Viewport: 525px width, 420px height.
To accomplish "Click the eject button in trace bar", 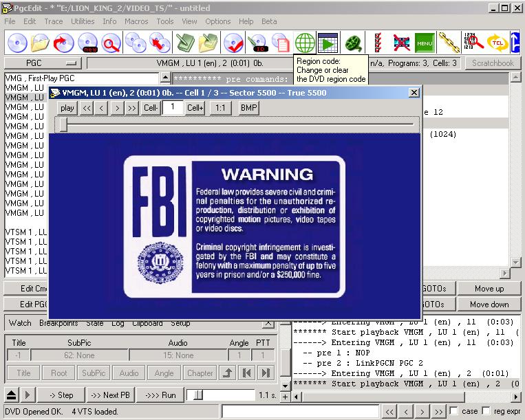I will coord(12,395).
